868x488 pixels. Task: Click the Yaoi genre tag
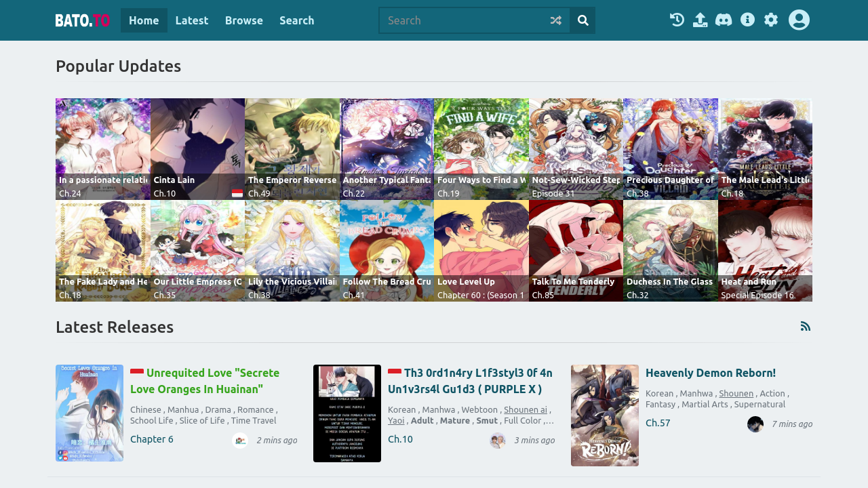[x=396, y=420]
